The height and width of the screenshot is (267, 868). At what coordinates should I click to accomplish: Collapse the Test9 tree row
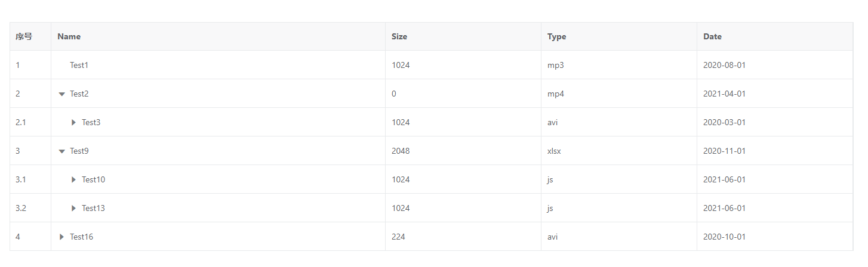61,151
